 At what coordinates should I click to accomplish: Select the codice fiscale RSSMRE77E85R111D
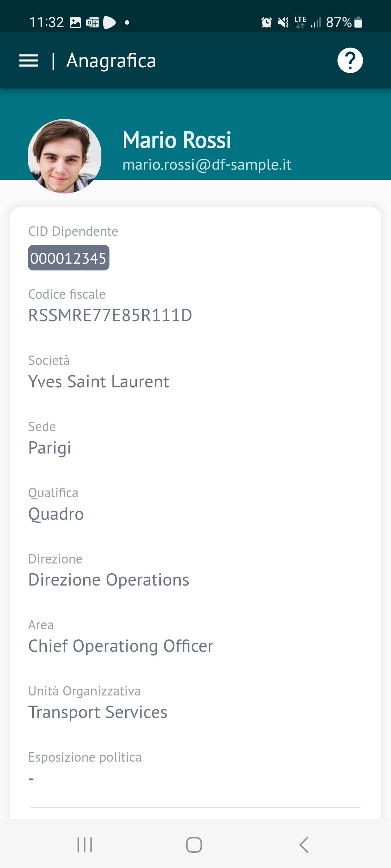click(110, 315)
